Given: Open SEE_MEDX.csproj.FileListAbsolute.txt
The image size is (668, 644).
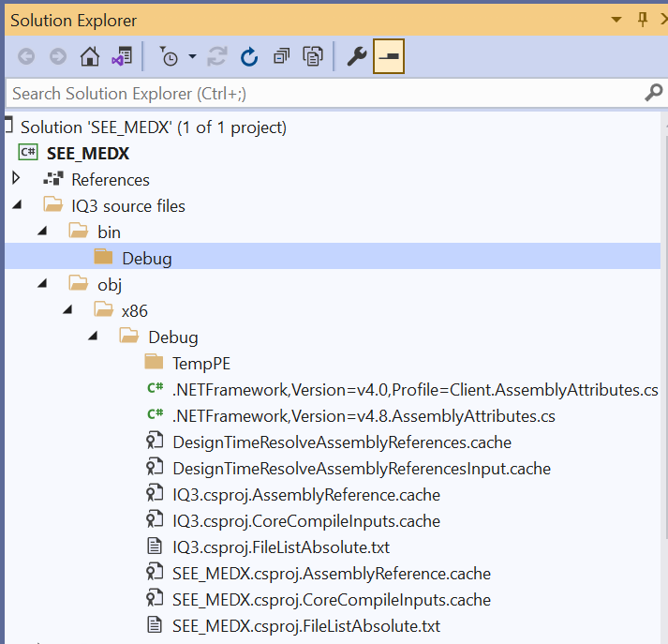Looking at the screenshot, I should [306, 626].
